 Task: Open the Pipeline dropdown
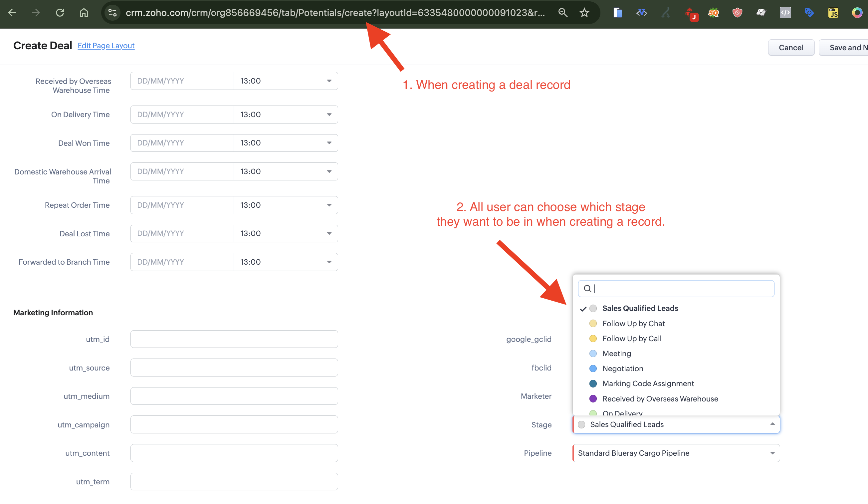[x=676, y=453]
